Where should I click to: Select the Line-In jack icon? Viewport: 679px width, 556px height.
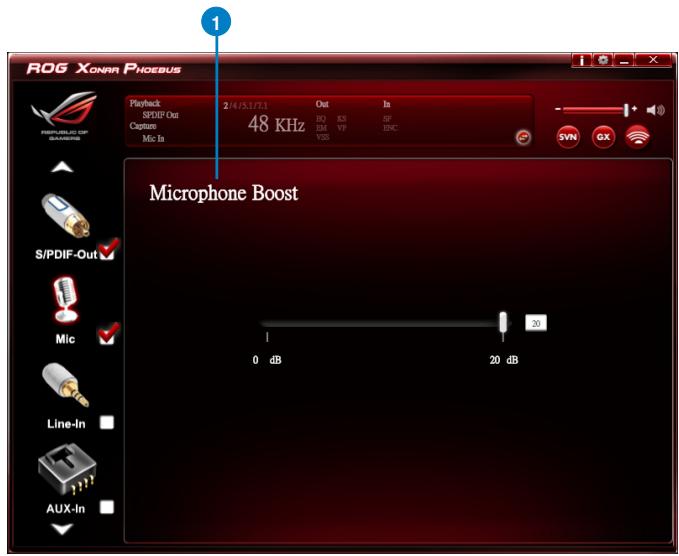[65, 385]
